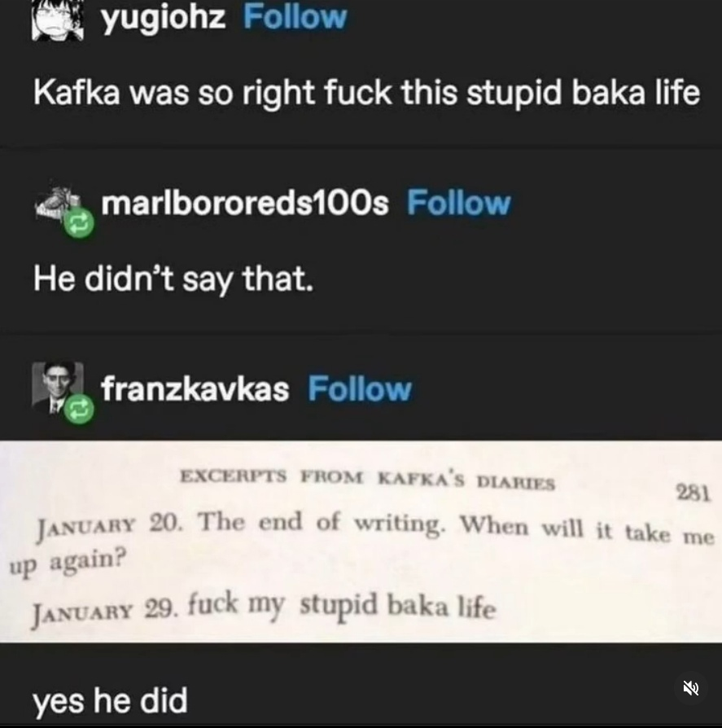This screenshot has height=728, width=722.
Task: Click the January 29 diary entry line
Action: pyautogui.click(x=264, y=608)
